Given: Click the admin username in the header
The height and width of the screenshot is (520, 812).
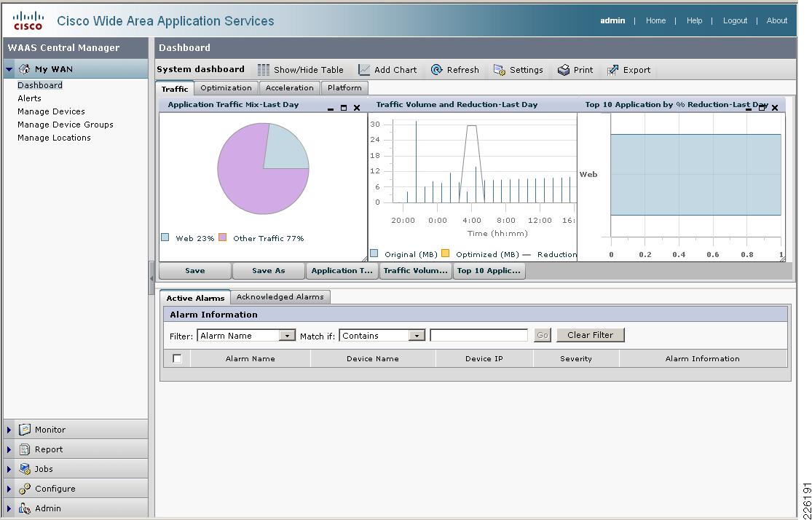Looking at the screenshot, I should [612, 20].
